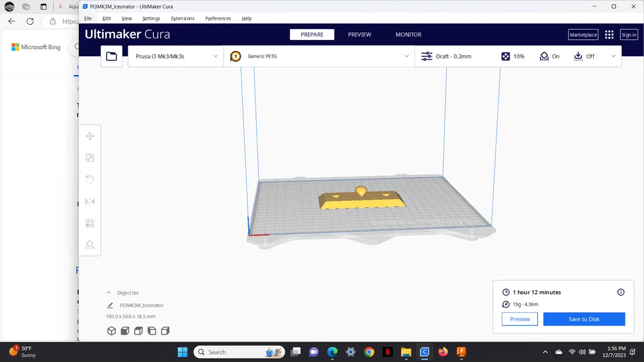Switch to top view cube icon
This screenshot has height=362, width=644.
(139, 331)
